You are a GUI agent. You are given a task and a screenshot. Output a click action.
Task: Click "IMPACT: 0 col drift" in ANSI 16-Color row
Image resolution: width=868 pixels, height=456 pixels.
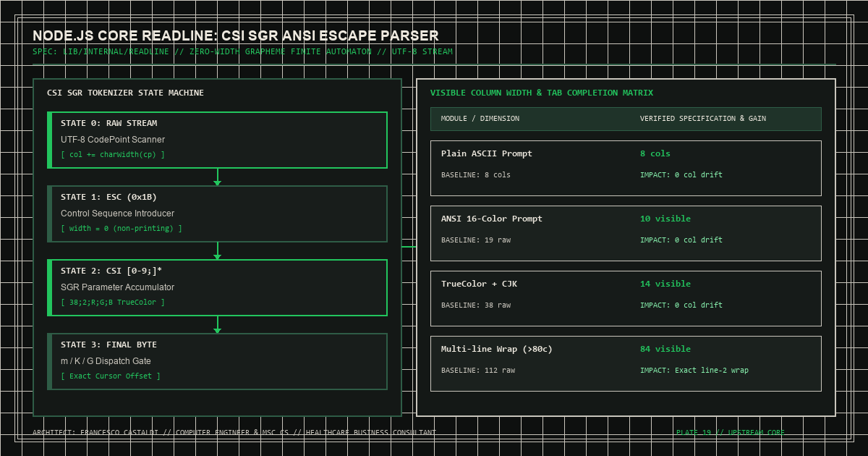coord(681,240)
